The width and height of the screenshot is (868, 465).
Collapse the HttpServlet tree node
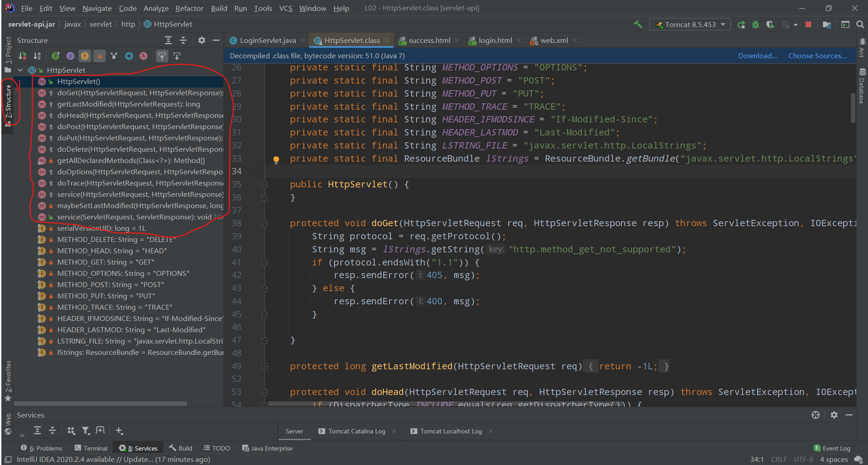pos(20,70)
